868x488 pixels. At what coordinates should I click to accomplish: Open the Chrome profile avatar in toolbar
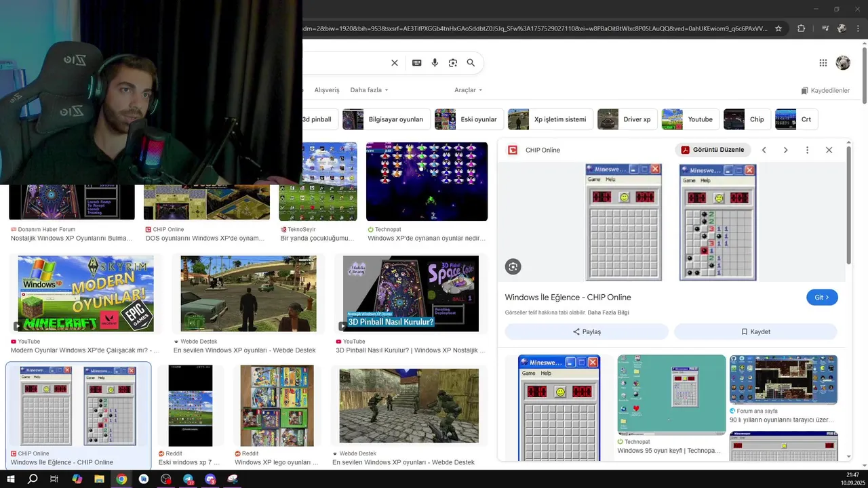pos(842,28)
